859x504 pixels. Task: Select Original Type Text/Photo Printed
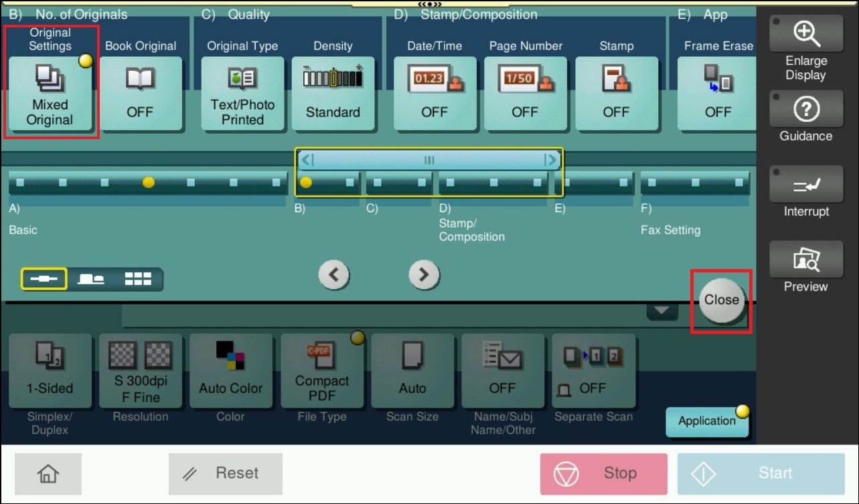point(242,94)
